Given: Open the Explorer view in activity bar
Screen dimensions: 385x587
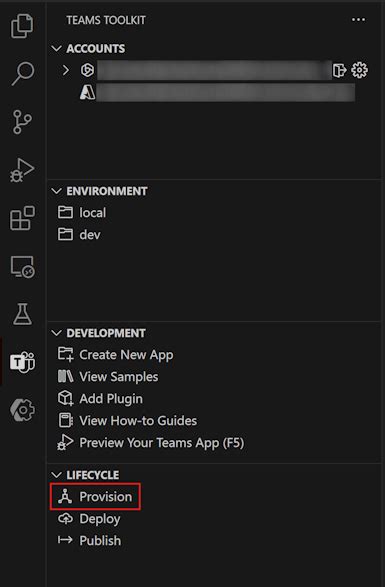Looking at the screenshot, I should coord(22,26).
